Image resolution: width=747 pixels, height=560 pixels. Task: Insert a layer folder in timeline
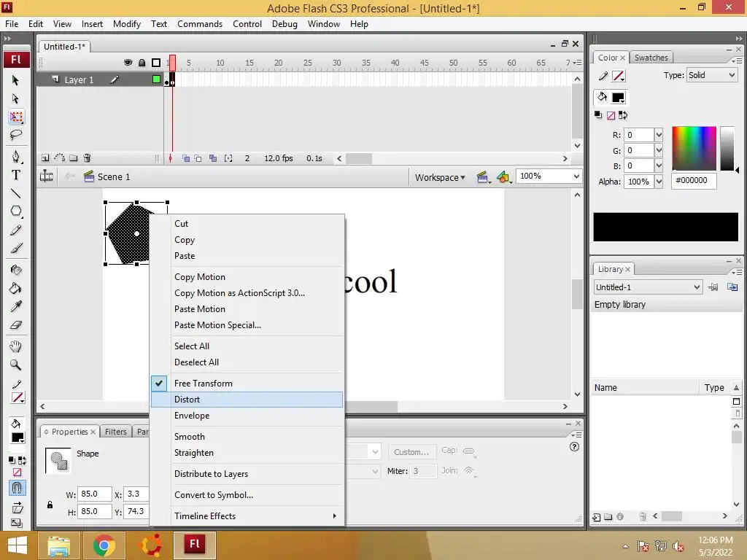(x=74, y=158)
